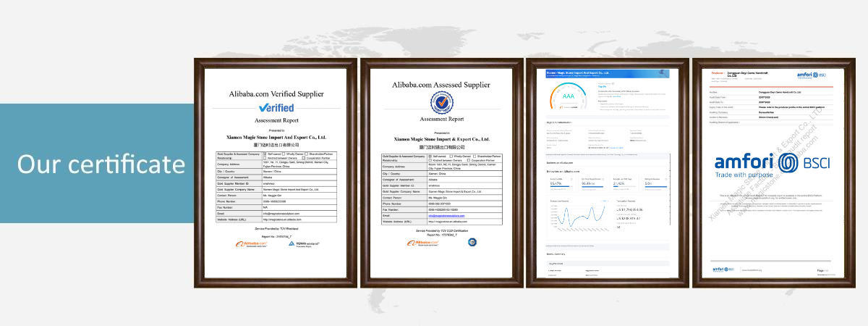Click 'Service Provided by TÜV SÜD Certification' line
This screenshot has width=868, height=326.
click(x=441, y=230)
